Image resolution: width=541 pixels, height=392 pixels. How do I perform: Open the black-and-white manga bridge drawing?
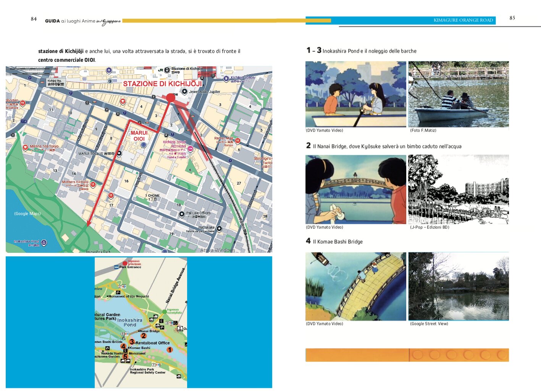point(459,189)
